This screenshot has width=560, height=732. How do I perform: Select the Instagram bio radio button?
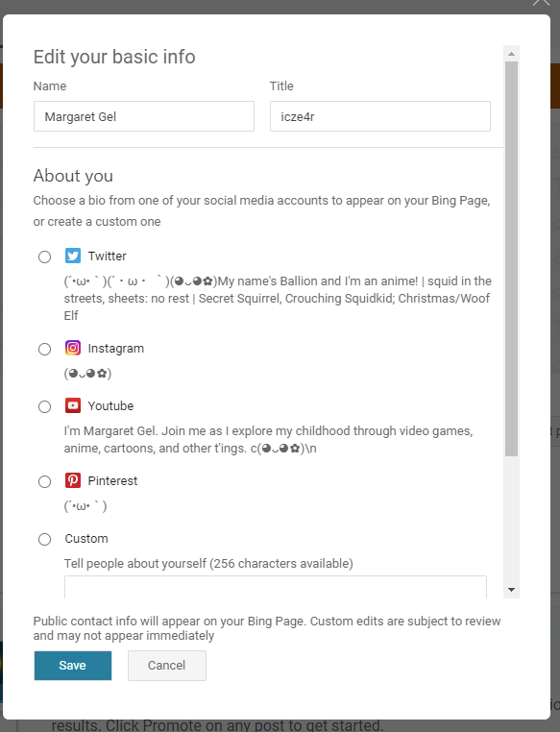[45, 350]
